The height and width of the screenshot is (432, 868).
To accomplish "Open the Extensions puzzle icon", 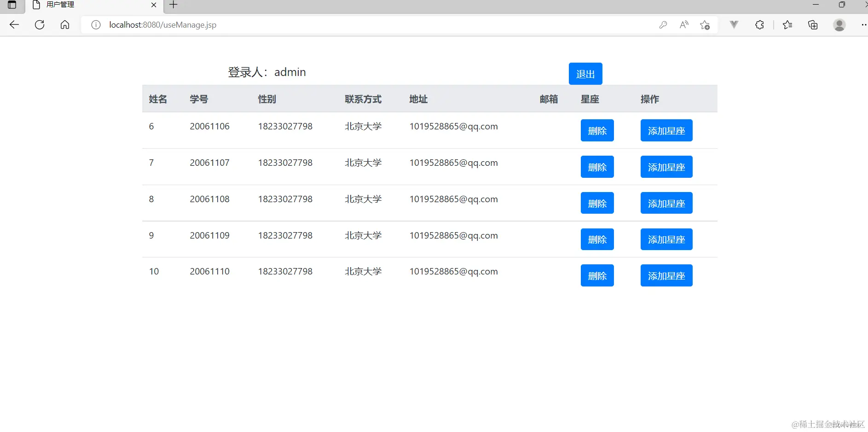I will click(x=759, y=25).
